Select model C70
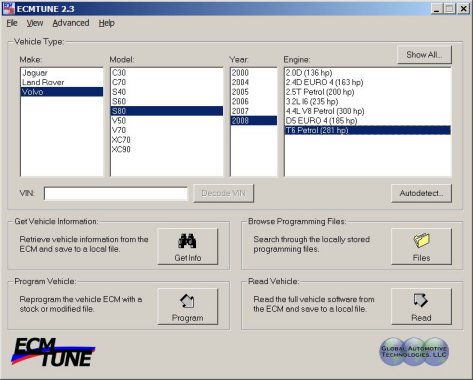This screenshot has width=473, height=380. pyautogui.click(x=167, y=82)
